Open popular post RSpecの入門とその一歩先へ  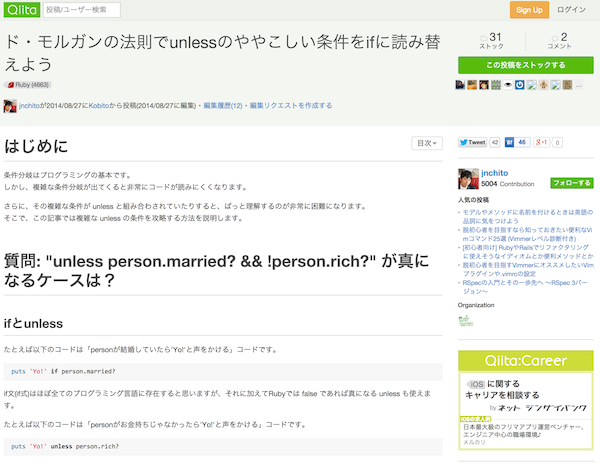[525, 287]
